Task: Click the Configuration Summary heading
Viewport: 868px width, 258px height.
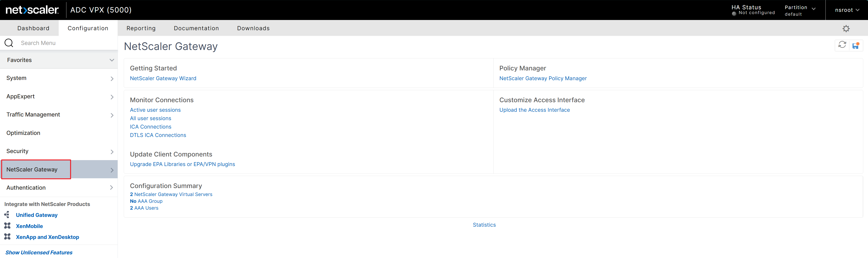Action: (x=166, y=186)
